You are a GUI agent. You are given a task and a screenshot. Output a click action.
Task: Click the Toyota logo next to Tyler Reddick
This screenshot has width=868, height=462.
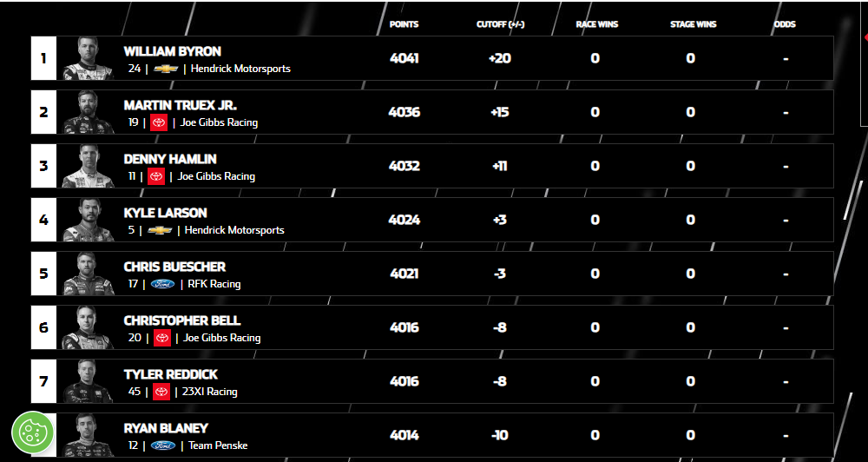click(x=161, y=392)
